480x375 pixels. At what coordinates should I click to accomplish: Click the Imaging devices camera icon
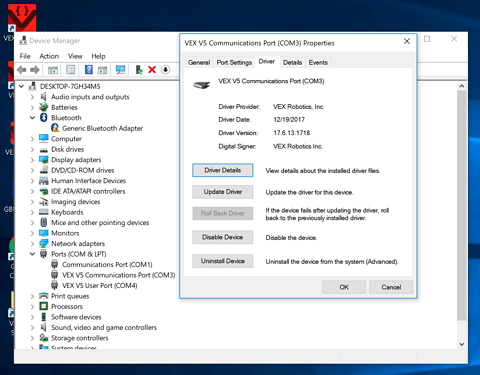(44, 201)
